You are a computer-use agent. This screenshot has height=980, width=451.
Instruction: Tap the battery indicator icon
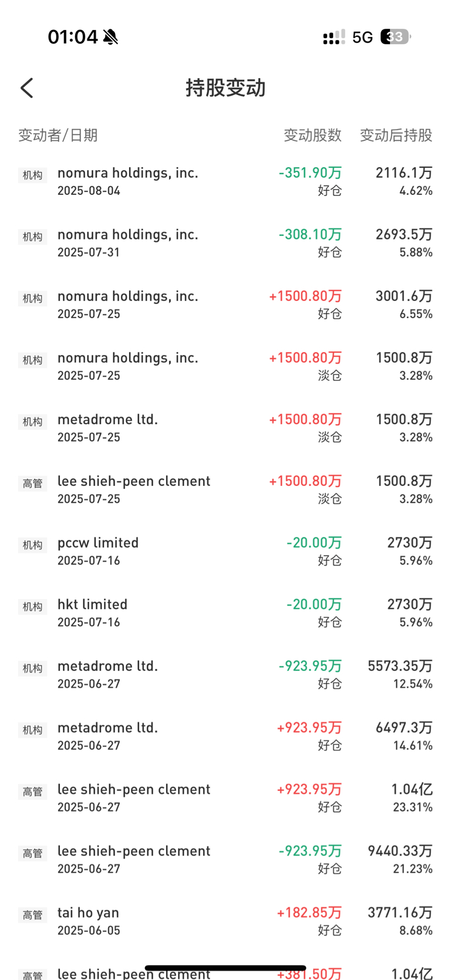click(396, 37)
